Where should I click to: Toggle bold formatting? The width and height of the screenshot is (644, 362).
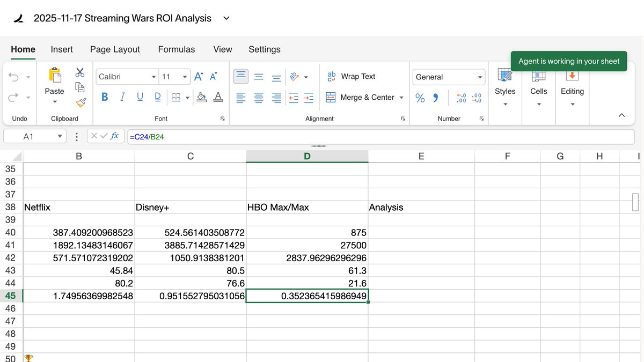(x=105, y=97)
